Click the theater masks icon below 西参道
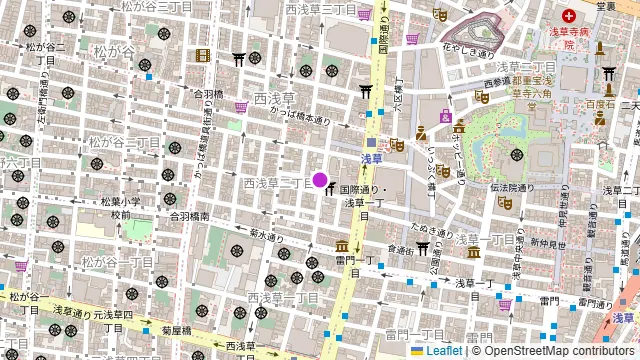The height and width of the screenshot is (360, 640). (x=482, y=97)
